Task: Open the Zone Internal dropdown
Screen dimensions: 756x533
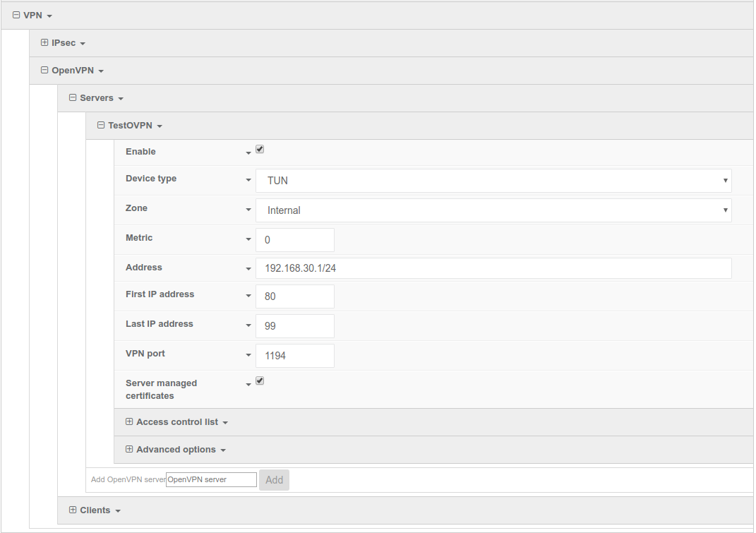Action: [x=493, y=210]
